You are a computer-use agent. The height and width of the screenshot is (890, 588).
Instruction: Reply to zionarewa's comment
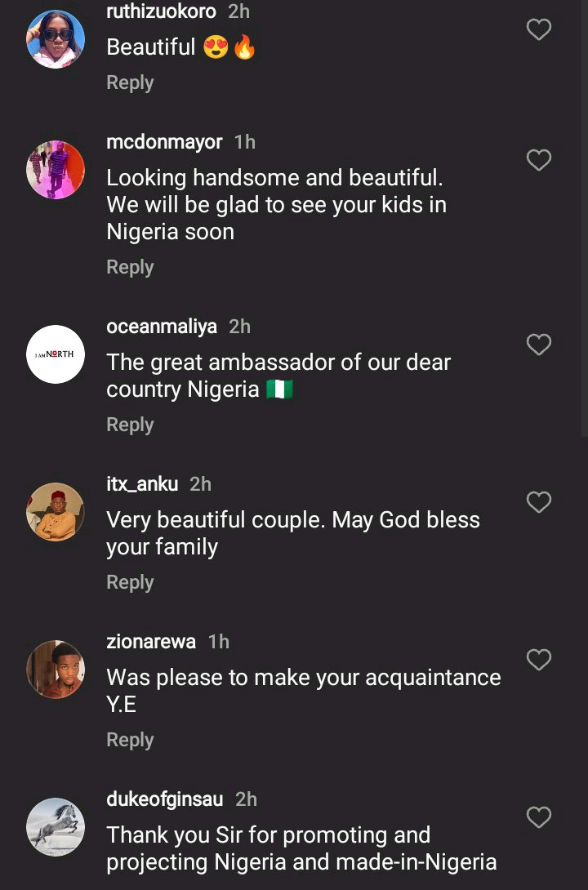pos(130,740)
